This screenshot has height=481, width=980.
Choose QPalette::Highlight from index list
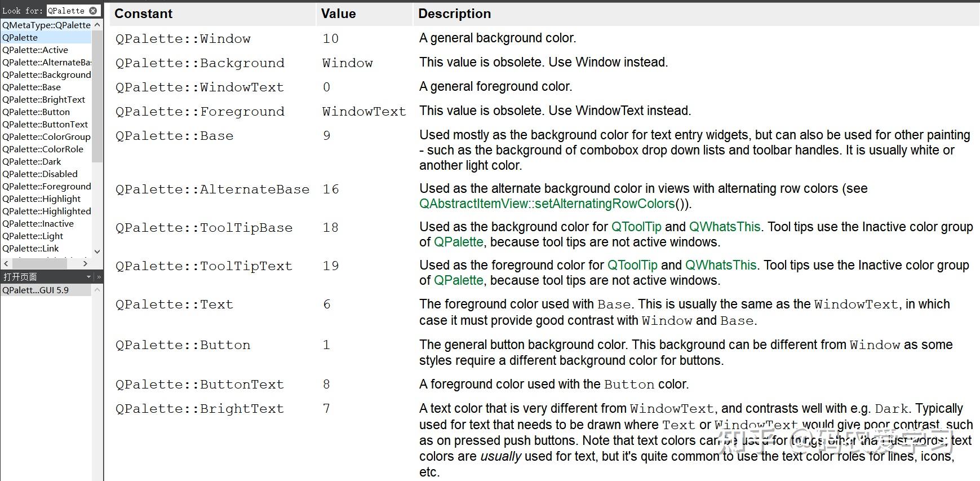coord(42,199)
